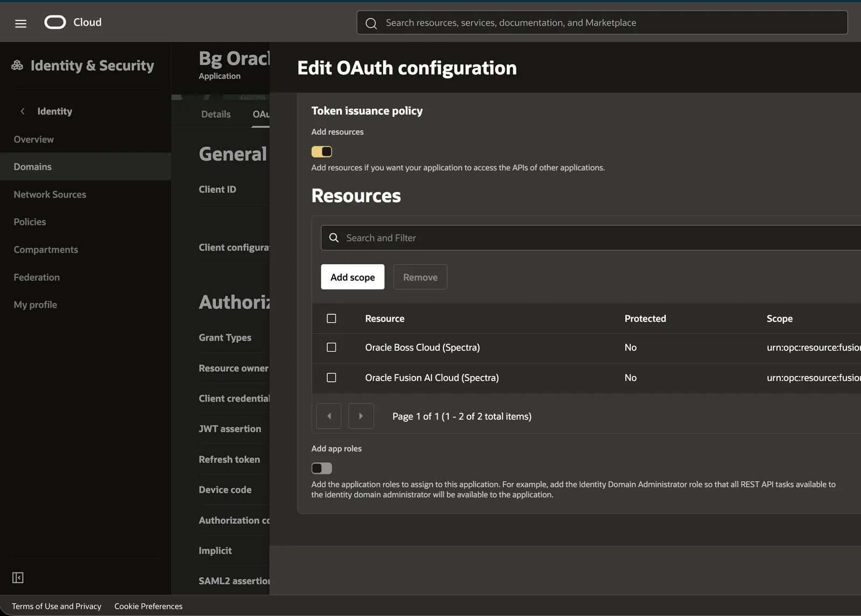Focus the Search and Filter field
This screenshot has height=616, width=861.
click(591, 238)
